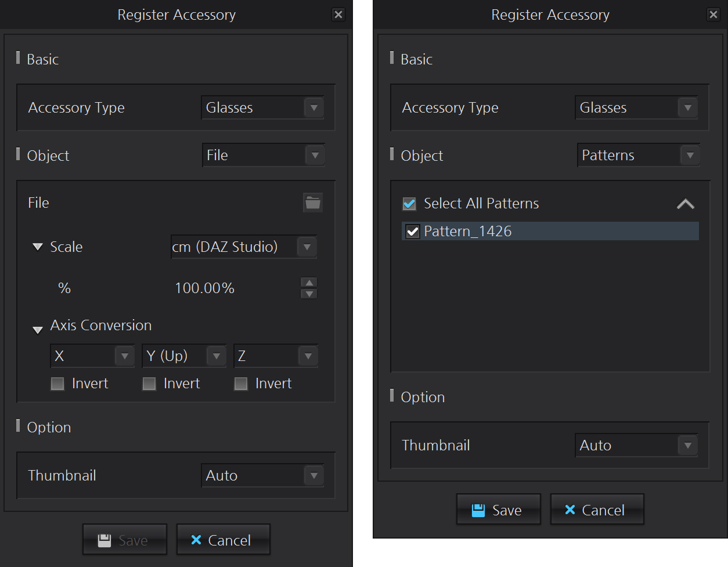Click Cancel in the left dialog
This screenshot has width=728, height=567.
pos(224,540)
